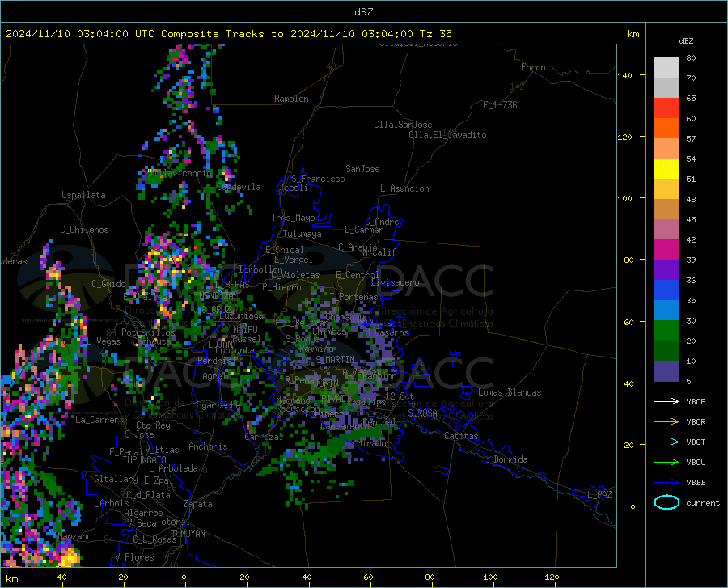
Task: Click the 'Anchoris' label on the map
Action: click(x=208, y=446)
